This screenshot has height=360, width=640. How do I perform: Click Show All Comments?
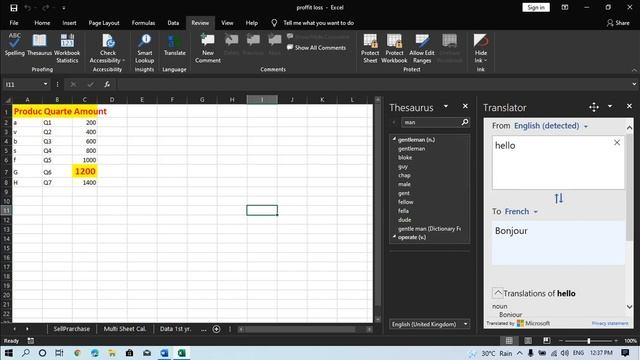click(316, 48)
